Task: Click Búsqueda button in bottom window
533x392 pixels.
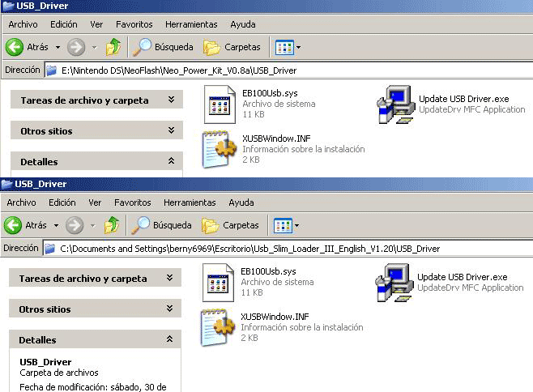Action: pos(163,224)
